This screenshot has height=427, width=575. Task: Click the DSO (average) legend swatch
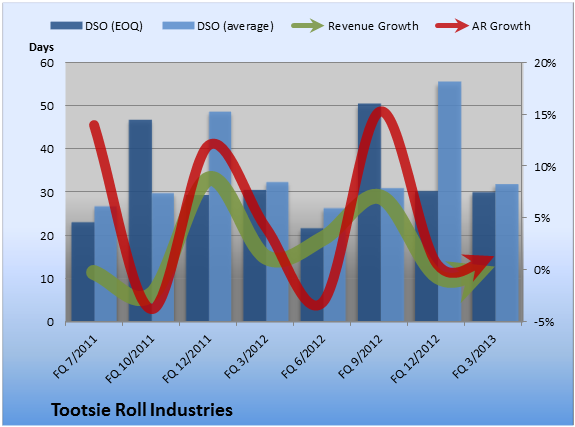pos(178,26)
